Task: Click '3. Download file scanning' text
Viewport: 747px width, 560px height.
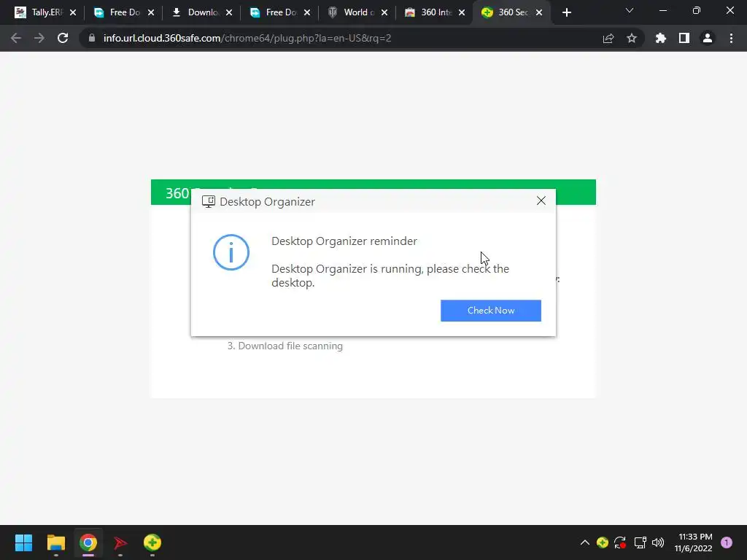Action: point(285,346)
